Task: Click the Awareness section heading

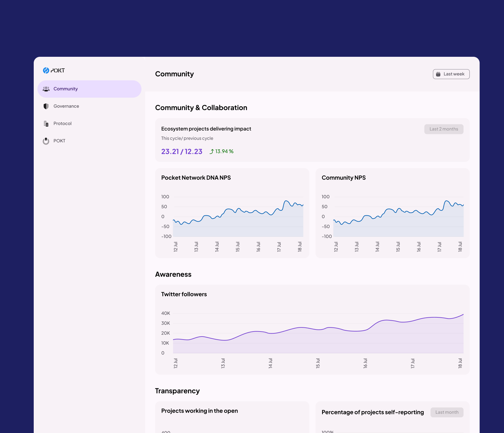Action: 173,274
